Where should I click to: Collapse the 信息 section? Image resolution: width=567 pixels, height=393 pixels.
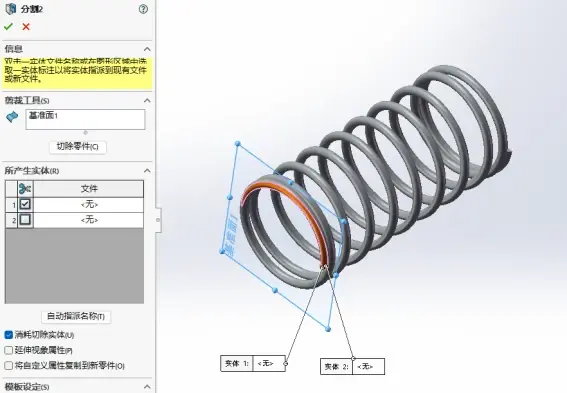coord(147,49)
